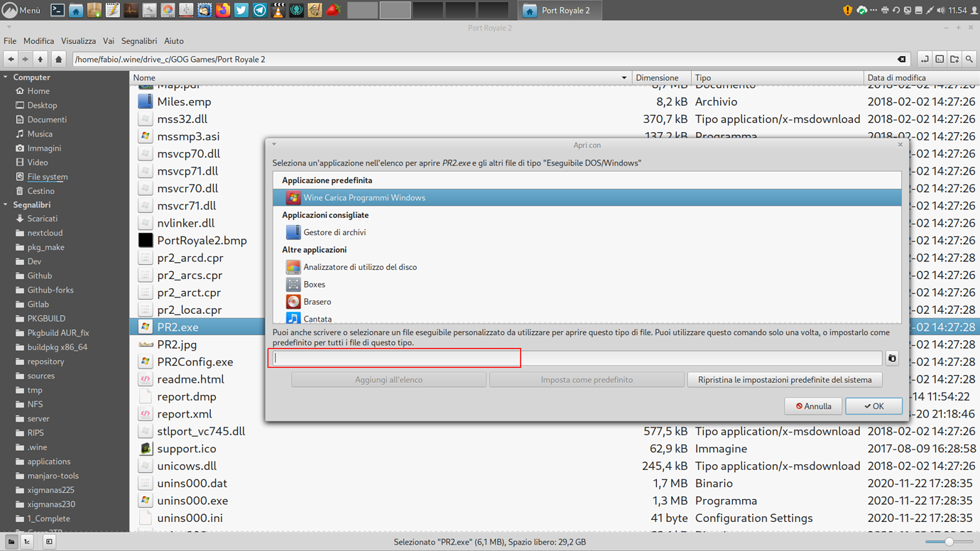Open the printer tray icon
Image resolution: width=980 pixels, height=551 pixels.
[884, 10]
